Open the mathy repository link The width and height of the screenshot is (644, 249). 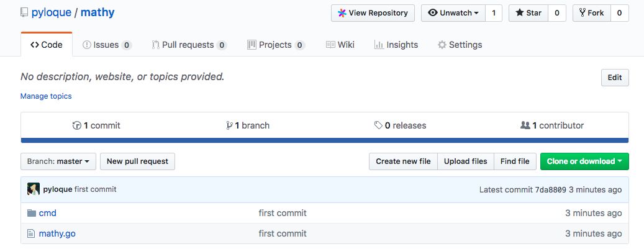pos(98,13)
